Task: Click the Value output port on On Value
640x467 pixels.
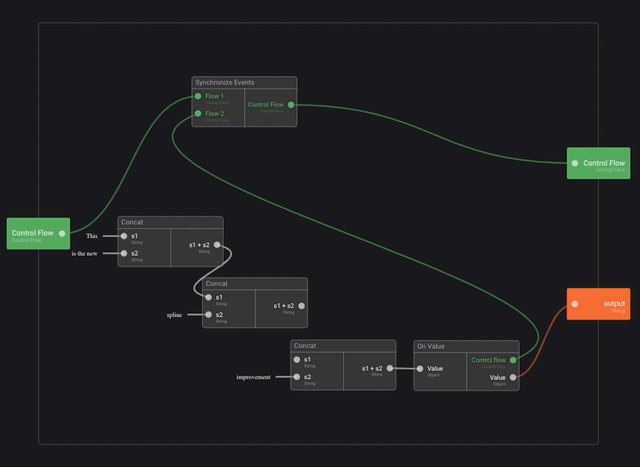Action: (513, 377)
